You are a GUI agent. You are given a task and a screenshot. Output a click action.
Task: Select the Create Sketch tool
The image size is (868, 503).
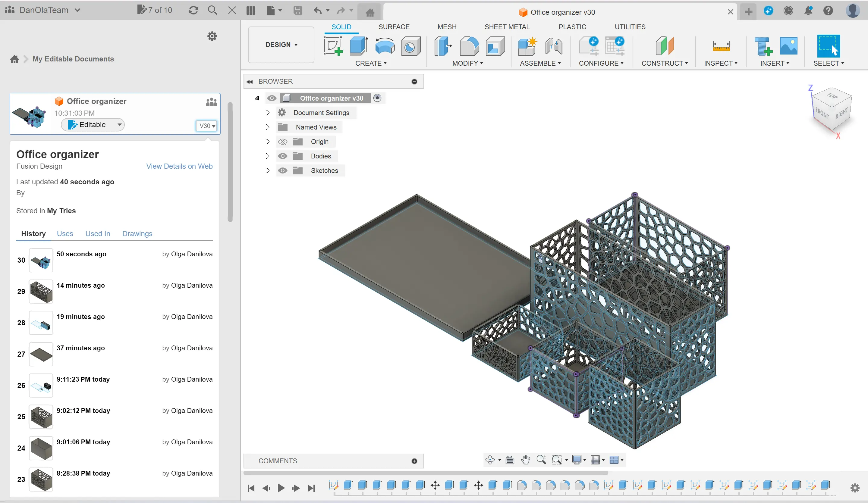click(x=333, y=46)
